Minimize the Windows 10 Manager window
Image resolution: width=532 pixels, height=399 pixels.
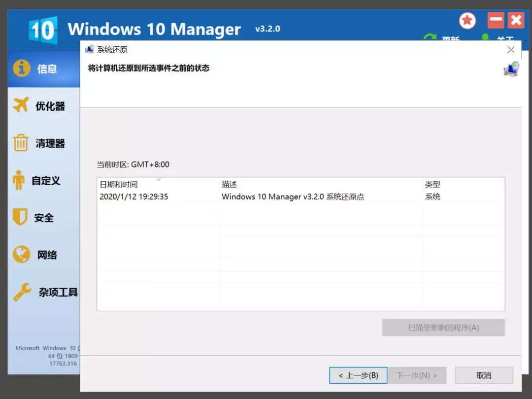(496, 20)
